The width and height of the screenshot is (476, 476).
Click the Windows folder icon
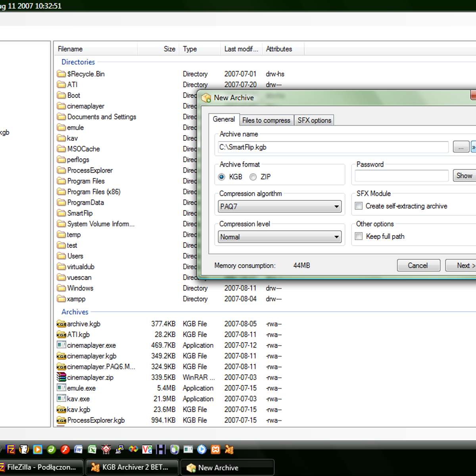61,288
